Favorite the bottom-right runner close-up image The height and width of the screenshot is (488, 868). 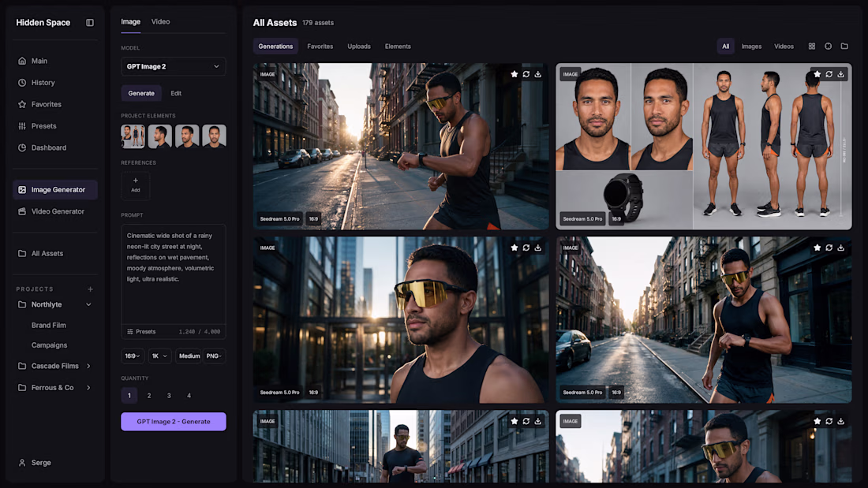point(817,422)
